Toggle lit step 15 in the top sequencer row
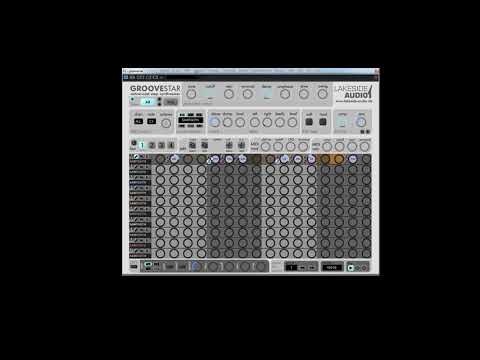Screen dimensions: 480x360 coord(353,159)
